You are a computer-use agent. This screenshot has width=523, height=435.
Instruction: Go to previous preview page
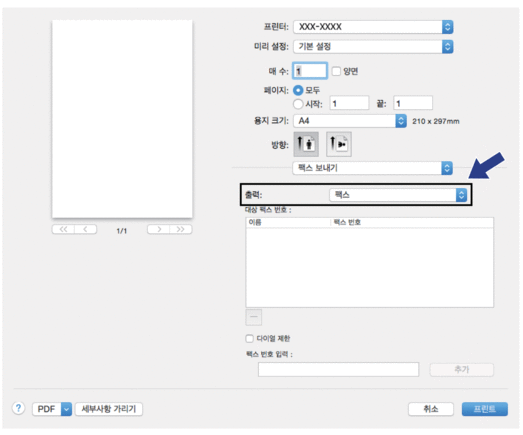tap(86, 229)
